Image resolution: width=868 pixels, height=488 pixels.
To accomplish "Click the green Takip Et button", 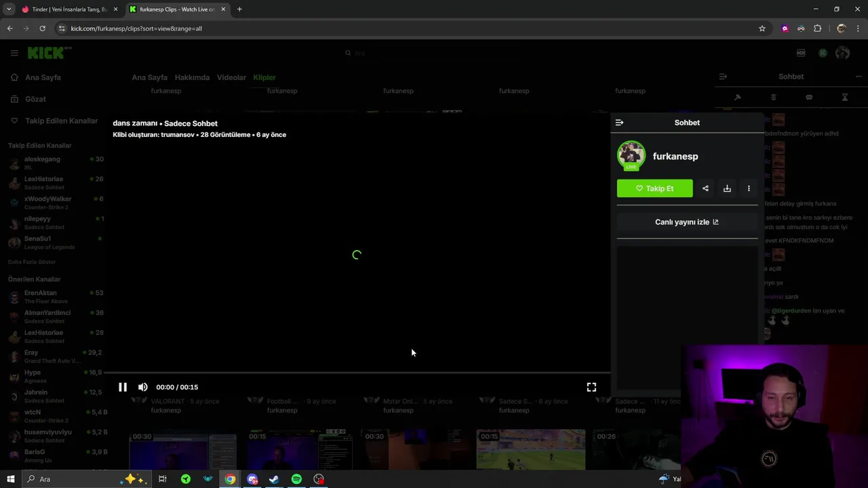I will [654, 188].
